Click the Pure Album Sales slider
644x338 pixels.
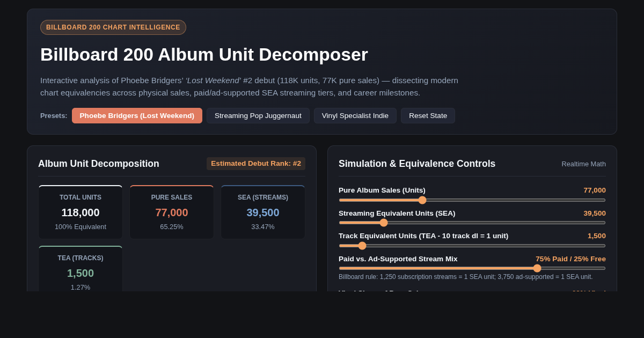[x=472, y=200]
